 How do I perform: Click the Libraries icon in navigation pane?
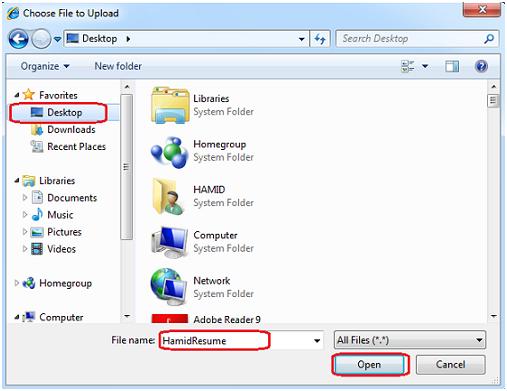(29, 181)
